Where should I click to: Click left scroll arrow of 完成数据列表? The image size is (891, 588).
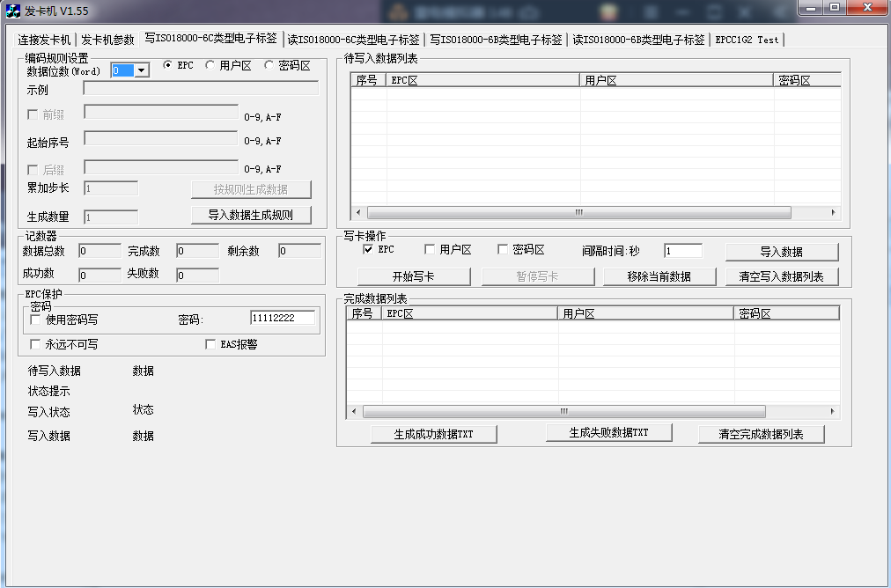(x=354, y=411)
